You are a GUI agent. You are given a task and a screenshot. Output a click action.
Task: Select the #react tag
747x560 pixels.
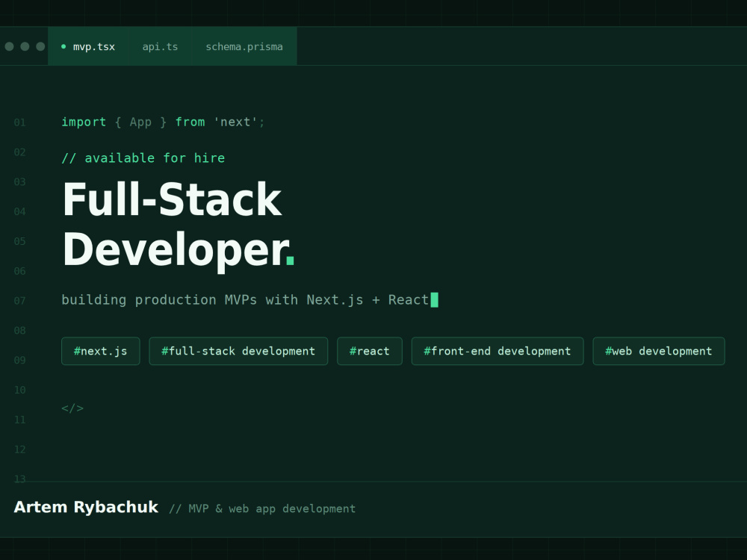point(369,351)
